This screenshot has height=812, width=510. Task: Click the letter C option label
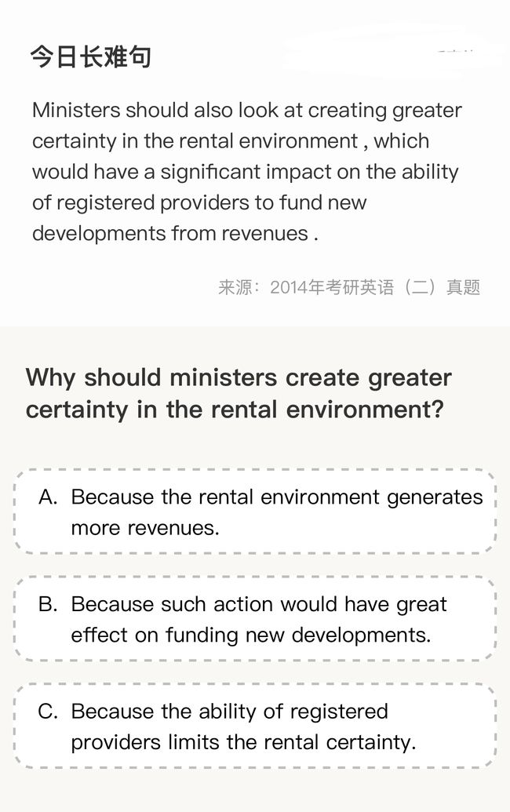click(48, 712)
